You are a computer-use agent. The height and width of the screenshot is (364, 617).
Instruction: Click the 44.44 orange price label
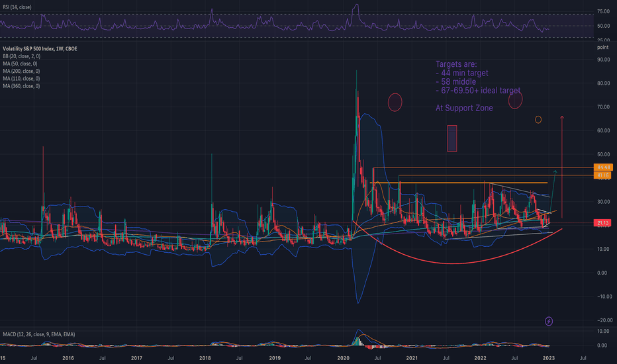pos(603,167)
